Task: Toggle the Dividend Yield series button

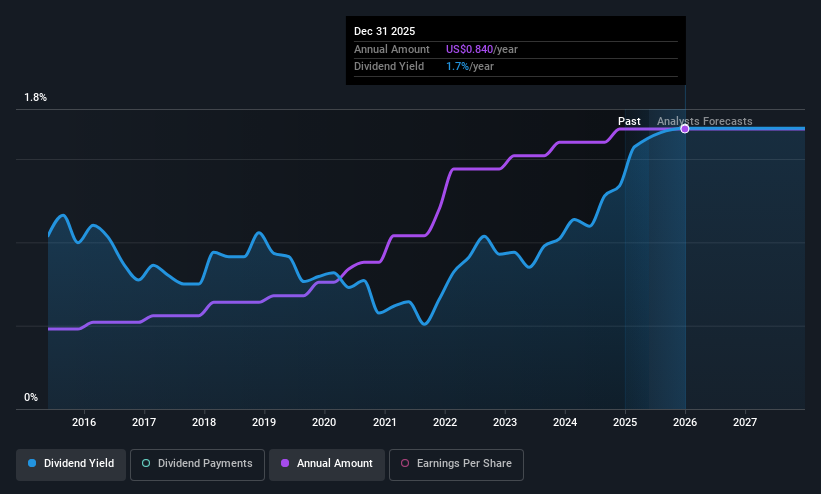Action: 71,464
